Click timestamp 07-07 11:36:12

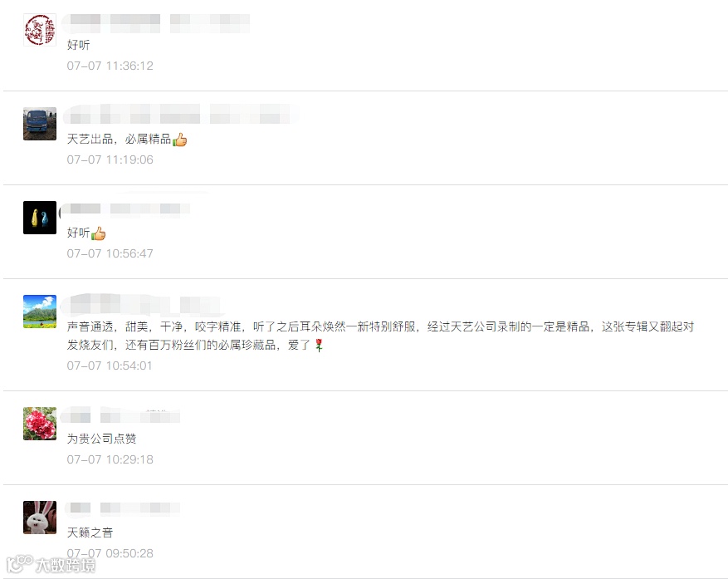coord(110,66)
